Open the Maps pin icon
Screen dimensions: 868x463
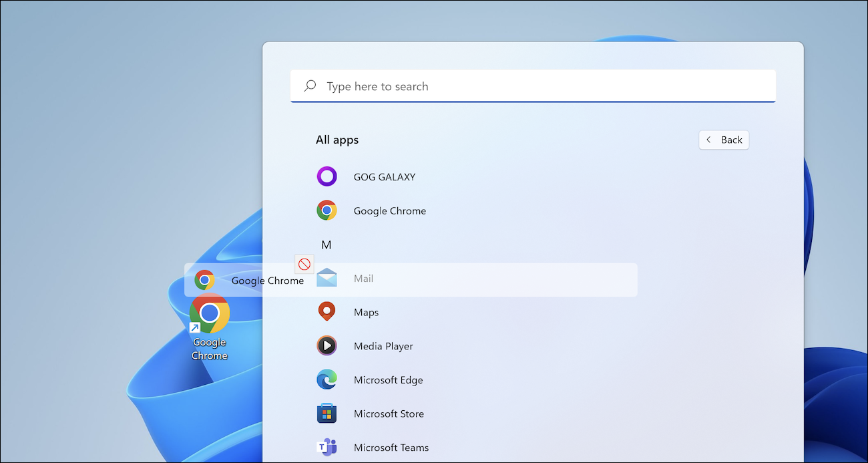click(327, 311)
